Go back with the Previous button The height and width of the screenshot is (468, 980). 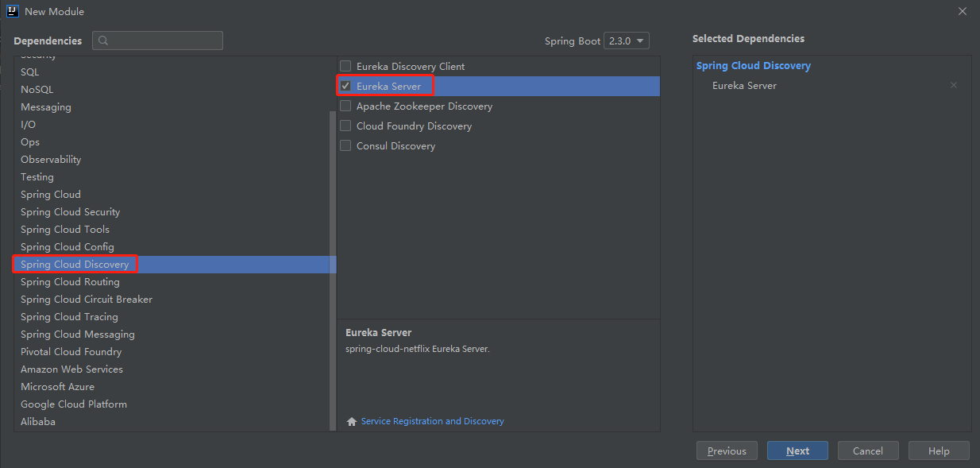click(x=727, y=451)
